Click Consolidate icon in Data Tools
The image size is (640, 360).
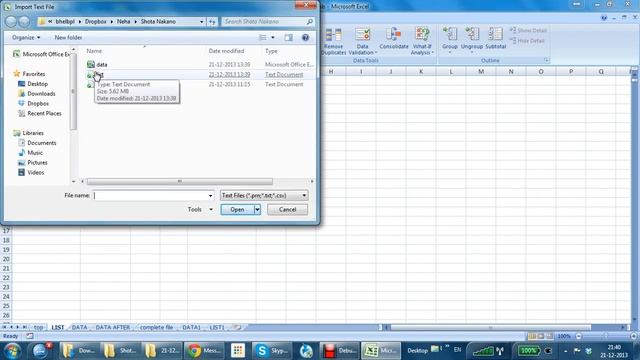[x=393, y=38]
